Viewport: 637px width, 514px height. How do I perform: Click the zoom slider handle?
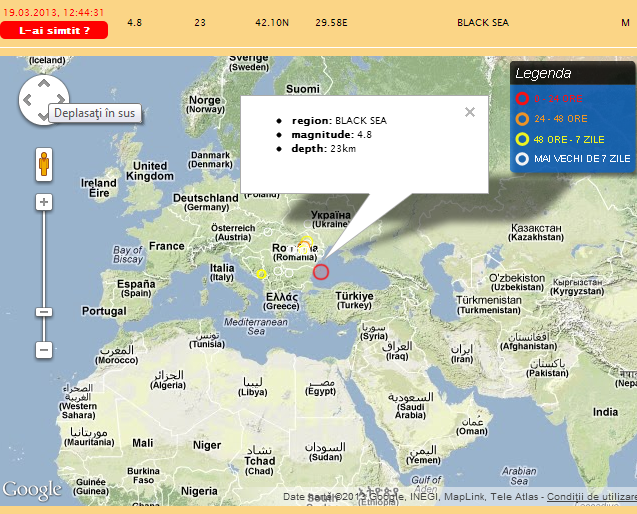[x=44, y=312]
